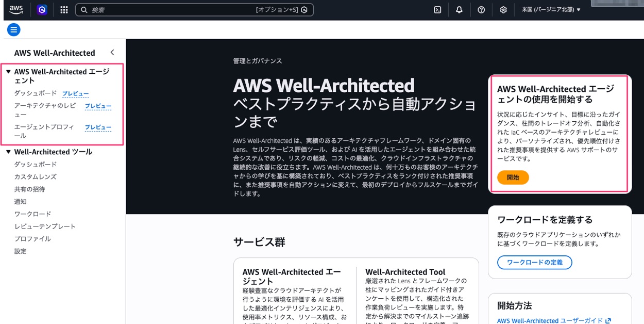Click the 開始方法 card heading
644x324 pixels.
(x=515, y=305)
